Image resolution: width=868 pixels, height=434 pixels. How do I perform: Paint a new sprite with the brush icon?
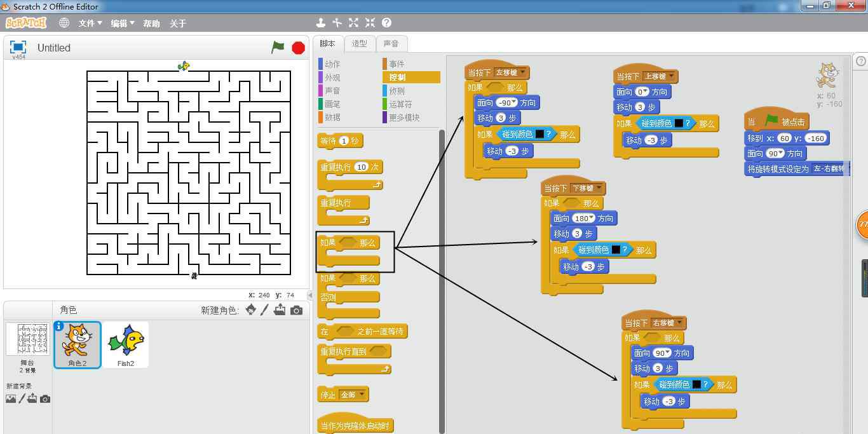(x=266, y=310)
